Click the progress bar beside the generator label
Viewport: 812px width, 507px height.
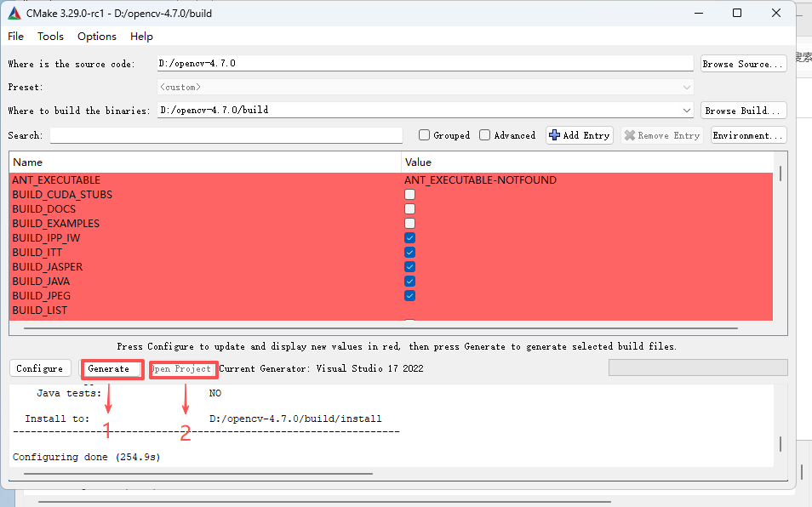tap(698, 367)
